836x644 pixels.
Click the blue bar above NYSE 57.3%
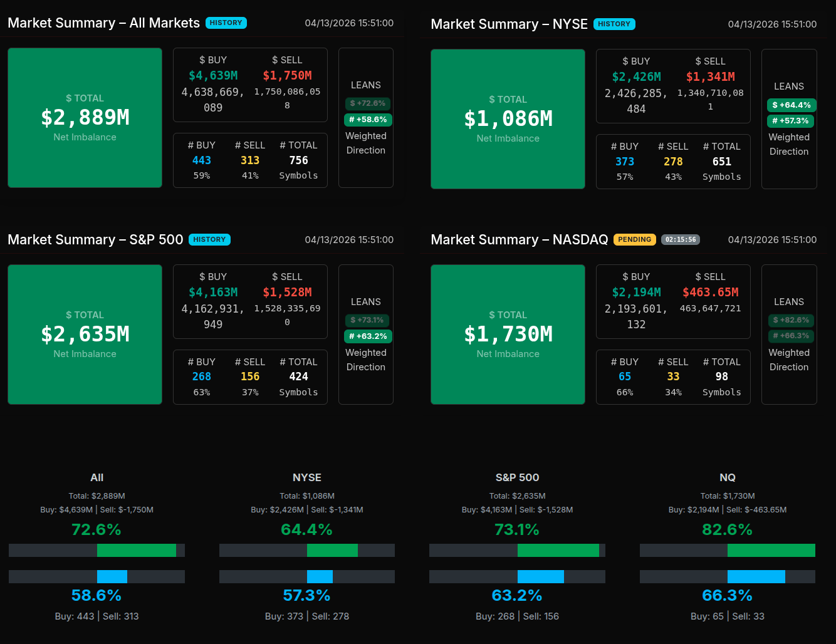[x=320, y=577]
